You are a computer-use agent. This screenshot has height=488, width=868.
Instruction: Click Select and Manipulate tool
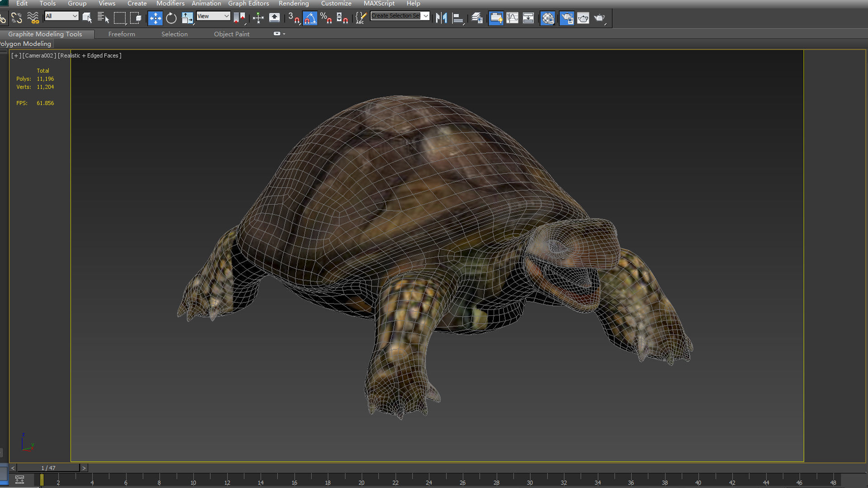[x=258, y=18]
